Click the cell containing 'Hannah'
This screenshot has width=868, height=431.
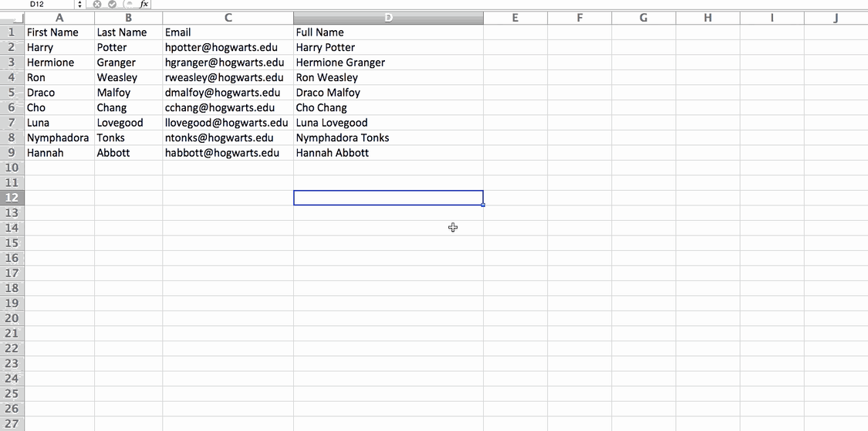point(59,153)
